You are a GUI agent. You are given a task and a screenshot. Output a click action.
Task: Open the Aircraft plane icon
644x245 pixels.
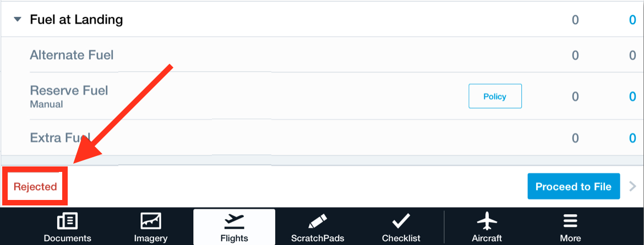(x=487, y=221)
